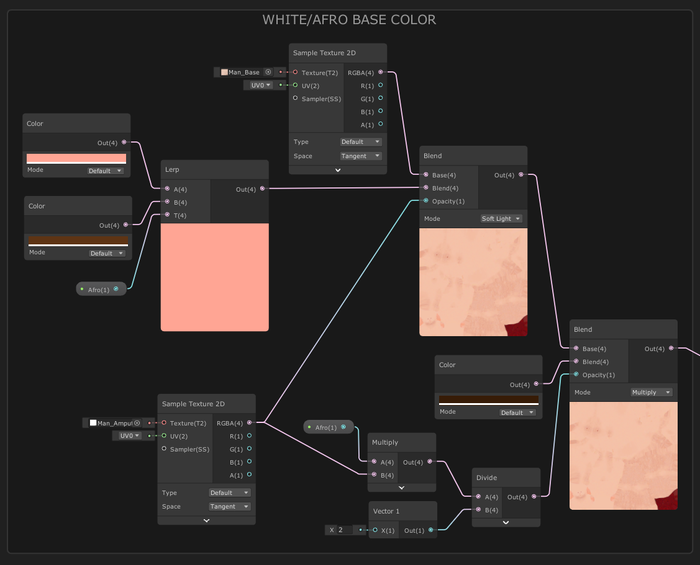The image size is (700, 565).
Task: Click the Vector 1 X(1) input port
Action: coord(375,530)
